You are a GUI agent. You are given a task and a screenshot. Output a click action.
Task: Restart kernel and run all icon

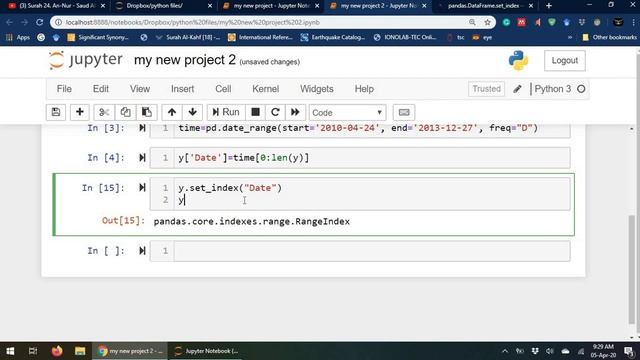pos(295,112)
